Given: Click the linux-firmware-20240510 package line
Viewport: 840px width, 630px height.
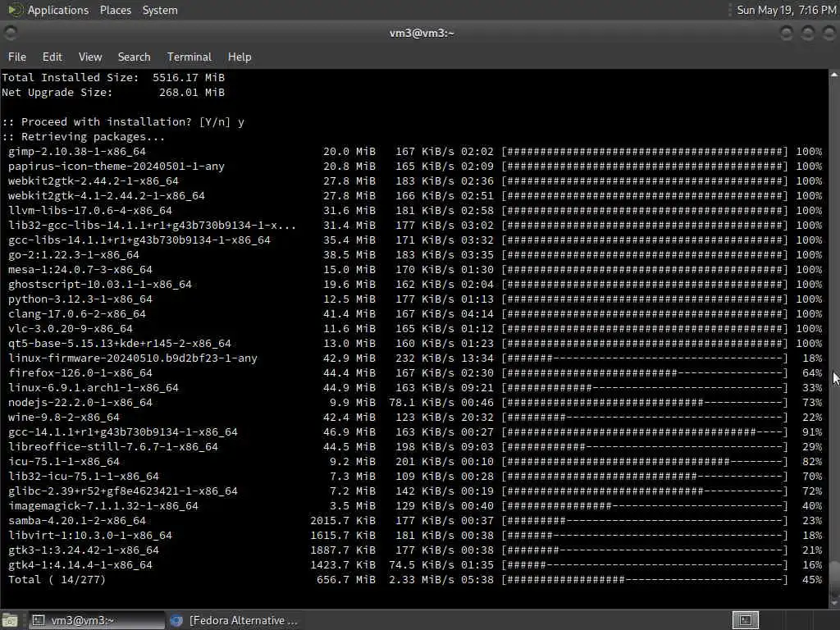Looking at the screenshot, I should (x=414, y=358).
